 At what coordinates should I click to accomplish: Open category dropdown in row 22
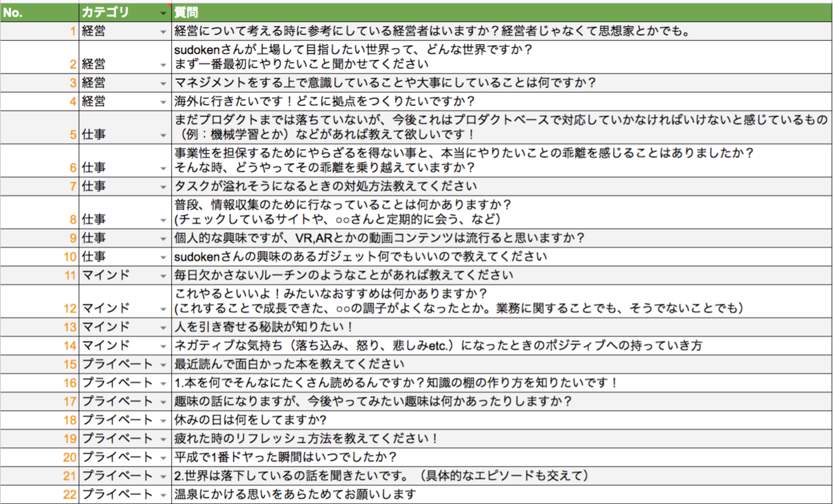point(163,495)
